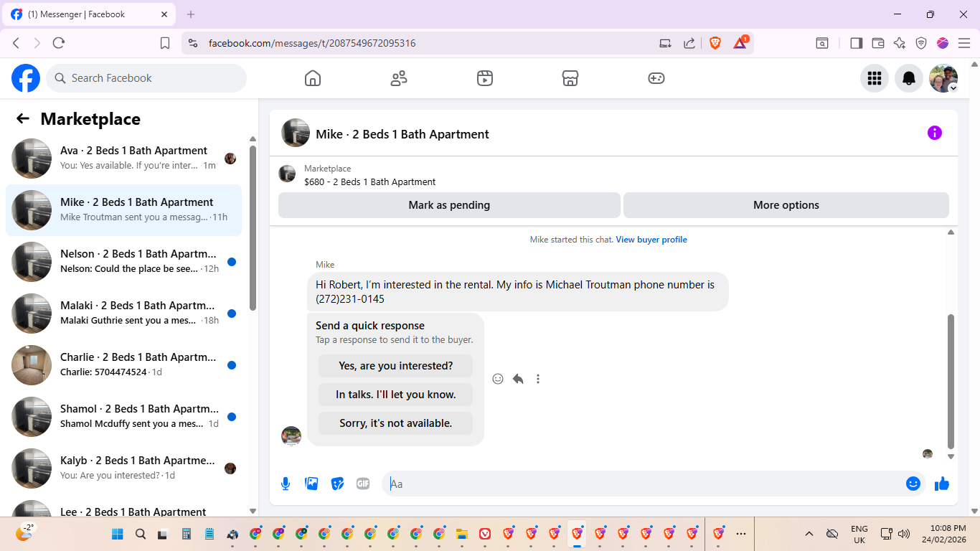Choose a sticker icon in composer
This screenshot has height=551, width=980.
click(x=337, y=484)
